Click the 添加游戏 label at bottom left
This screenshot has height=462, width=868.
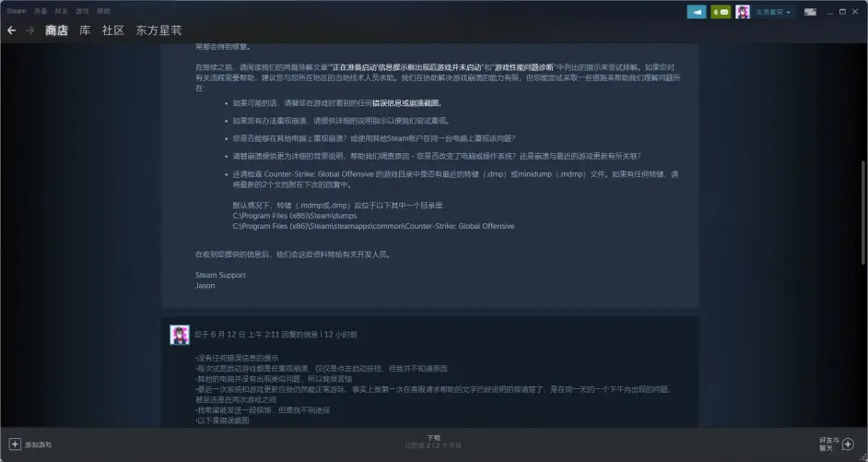(x=38, y=444)
